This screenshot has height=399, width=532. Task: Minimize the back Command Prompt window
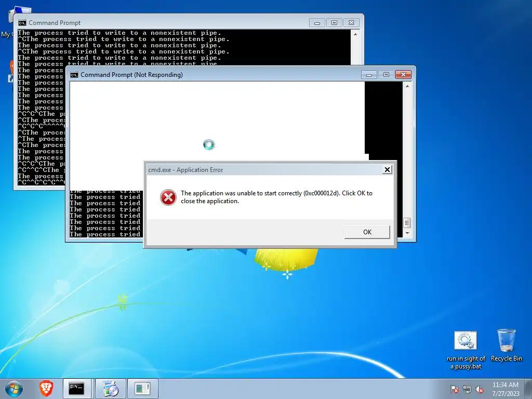pos(317,22)
